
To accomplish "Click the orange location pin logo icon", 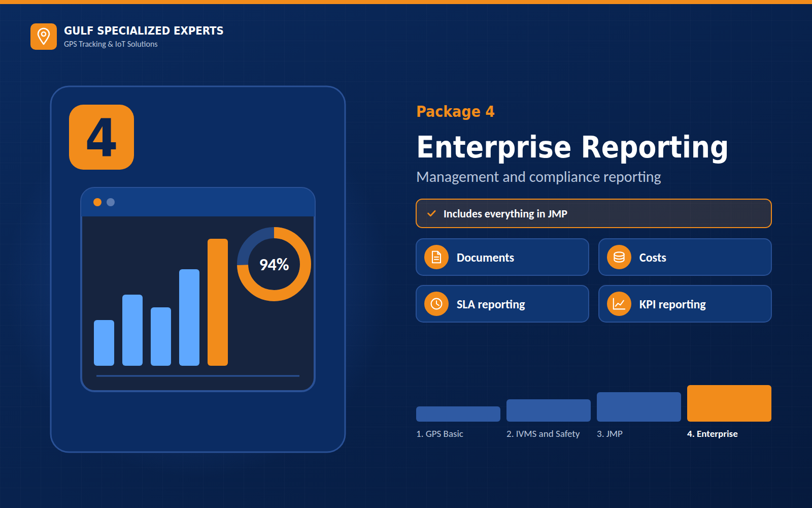I will pyautogui.click(x=44, y=37).
